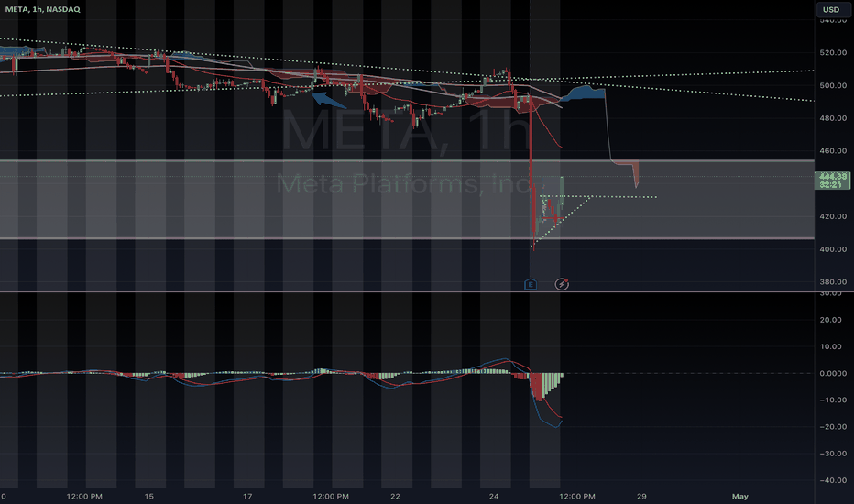Click the −30.00 indicator axis label
Viewport: 854px width, 504px height.
(x=833, y=454)
